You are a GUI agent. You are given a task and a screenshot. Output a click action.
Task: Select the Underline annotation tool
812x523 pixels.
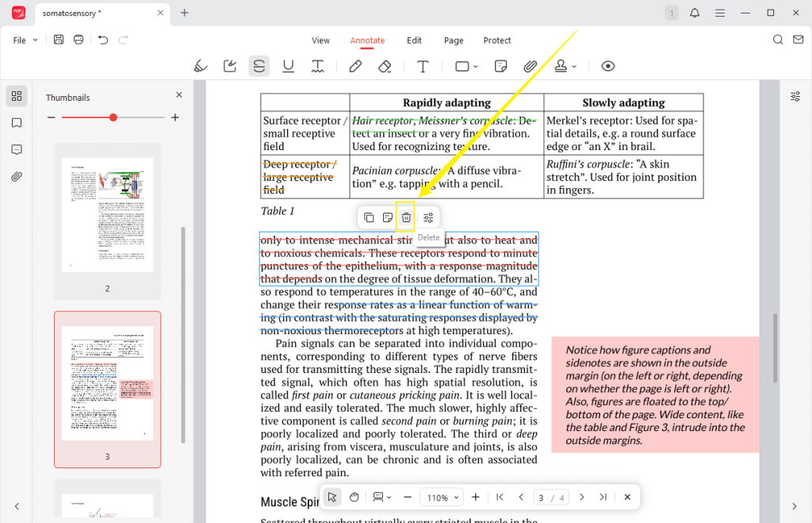pos(289,66)
